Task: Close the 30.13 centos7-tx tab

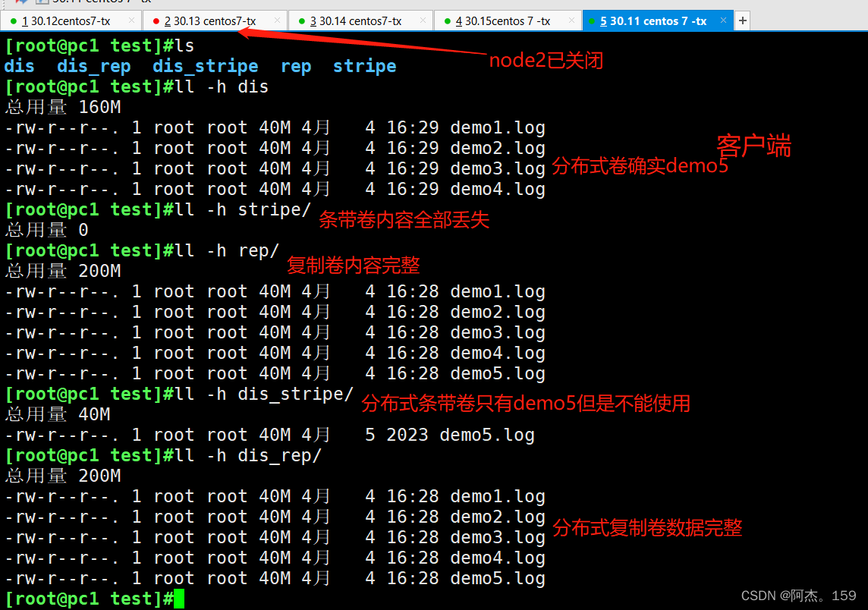Action: click(x=277, y=20)
